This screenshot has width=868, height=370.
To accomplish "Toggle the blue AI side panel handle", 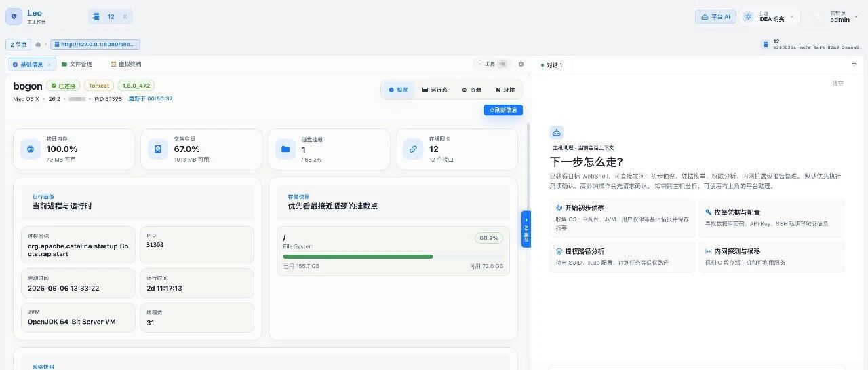I will tap(526, 229).
